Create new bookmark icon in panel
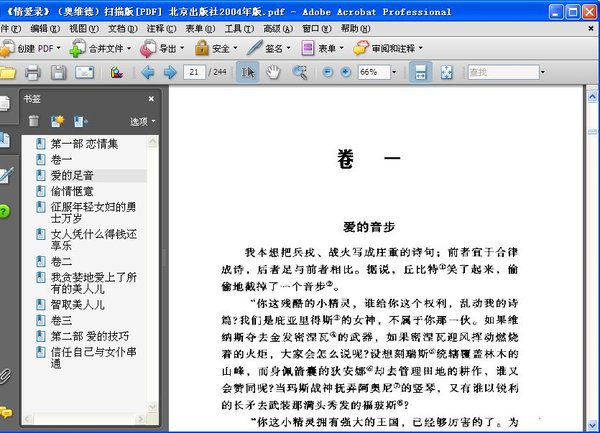 (57, 121)
